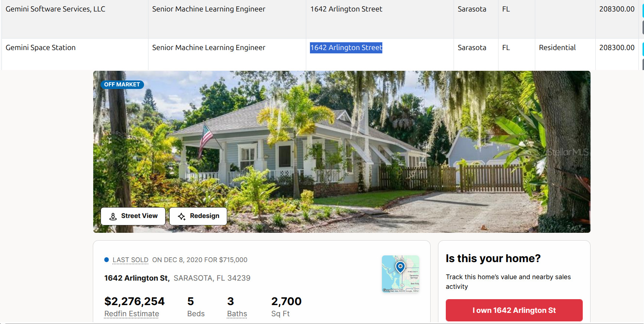Click the 2,700 Sq Ft figure
The width and height of the screenshot is (644, 324).
pos(286,301)
